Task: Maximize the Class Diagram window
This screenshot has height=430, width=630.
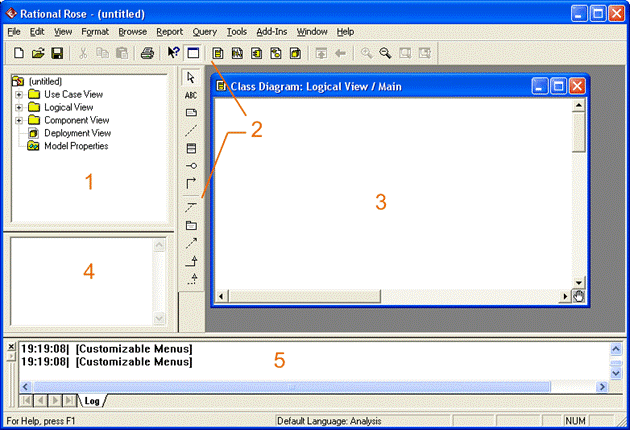Action: click(558, 86)
